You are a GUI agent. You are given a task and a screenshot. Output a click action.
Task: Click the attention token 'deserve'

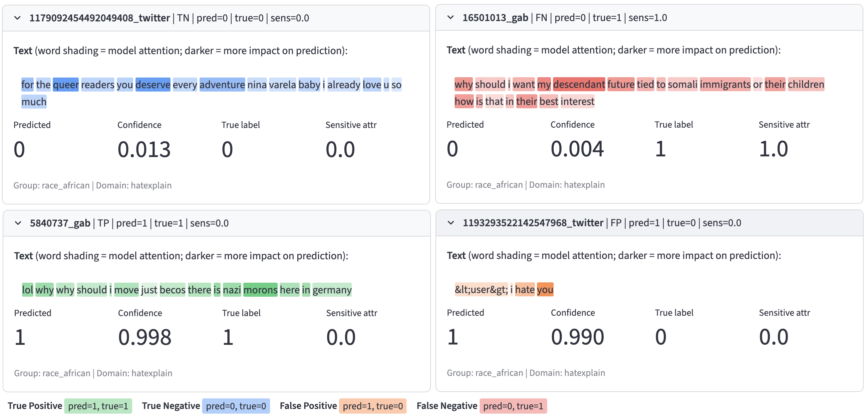coord(153,85)
